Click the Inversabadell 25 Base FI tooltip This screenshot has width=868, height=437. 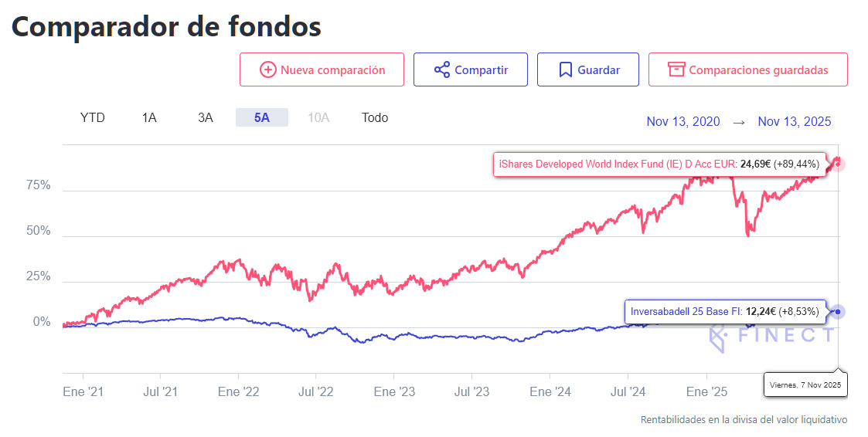[x=725, y=312]
